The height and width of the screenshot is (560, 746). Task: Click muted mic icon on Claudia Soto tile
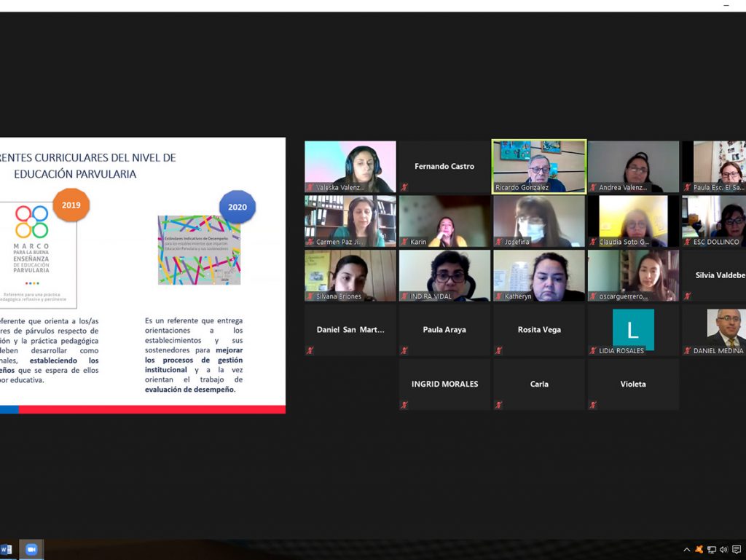click(593, 242)
